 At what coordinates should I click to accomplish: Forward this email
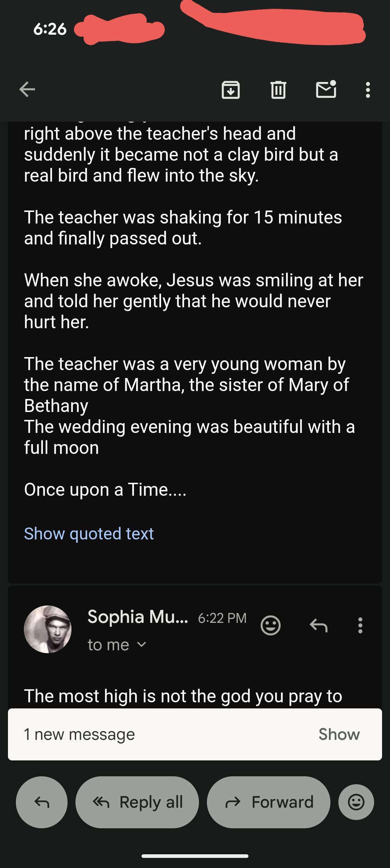pyautogui.click(x=269, y=802)
